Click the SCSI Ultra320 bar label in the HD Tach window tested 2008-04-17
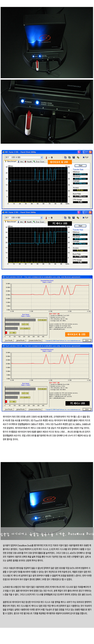This screenshot has width=94, height=644. [x=42, y=320]
